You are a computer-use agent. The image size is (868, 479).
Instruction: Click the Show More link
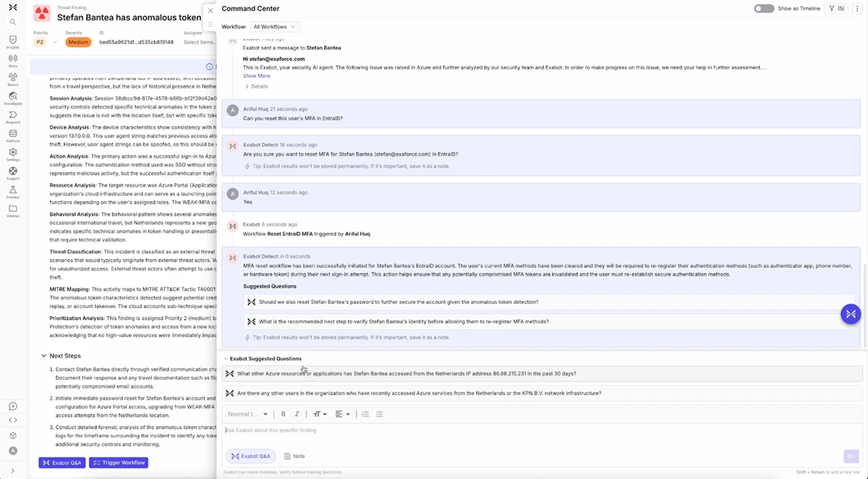click(256, 76)
